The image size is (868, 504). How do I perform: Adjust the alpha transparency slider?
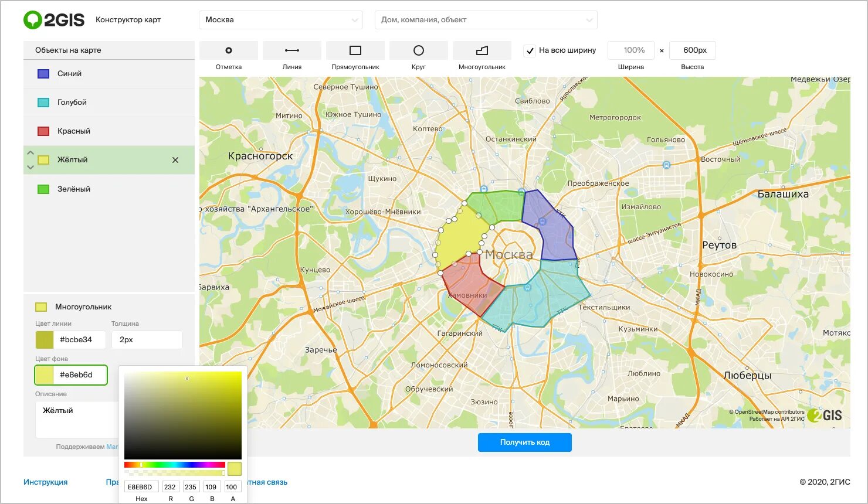tap(175, 472)
